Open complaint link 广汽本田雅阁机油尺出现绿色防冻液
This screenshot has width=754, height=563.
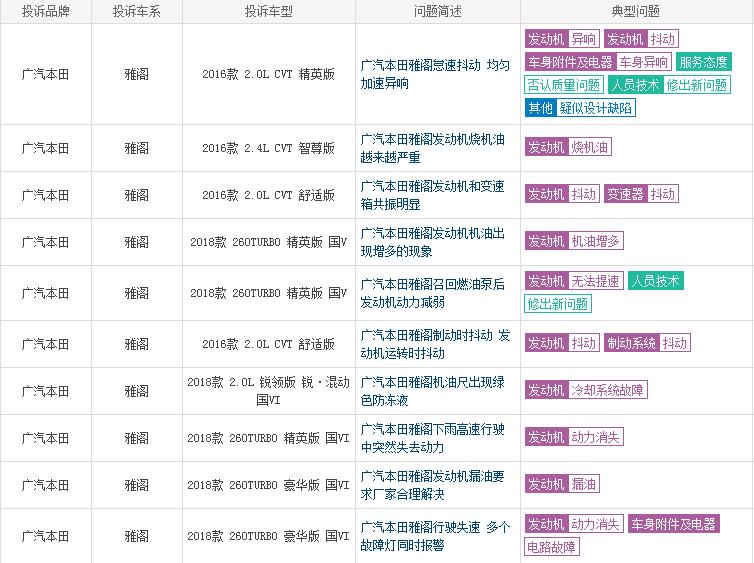click(x=432, y=391)
